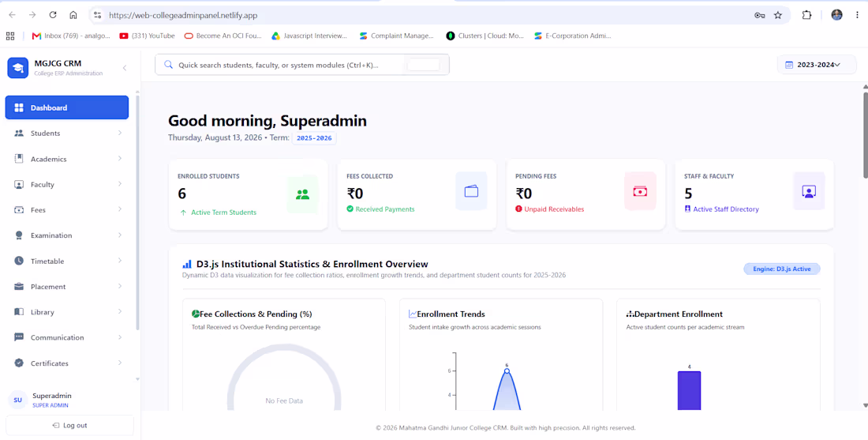Click the Pending Fees red cash icon
Screen dimensions: 868x440
pos(640,191)
